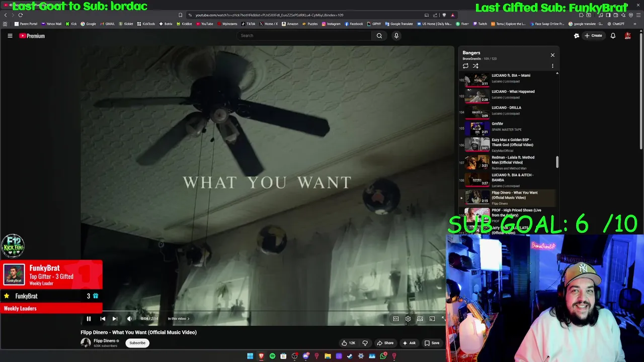Cast the video to a TV

(x=432, y=319)
